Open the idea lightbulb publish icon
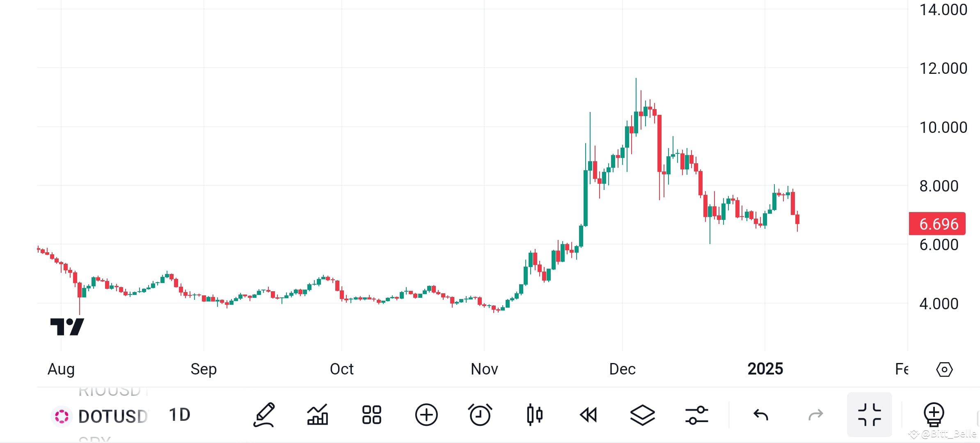The width and height of the screenshot is (980, 443). pyautogui.click(x=934, y=415)
